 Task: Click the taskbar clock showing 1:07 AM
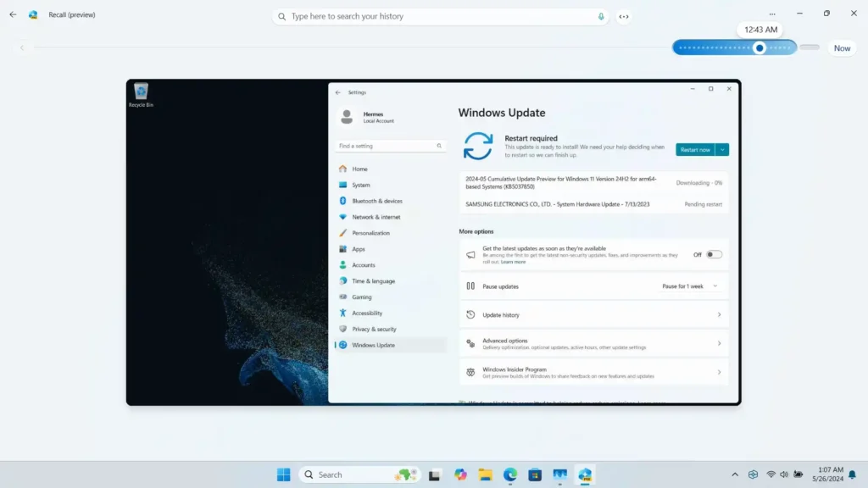click(x=827, y=474)
